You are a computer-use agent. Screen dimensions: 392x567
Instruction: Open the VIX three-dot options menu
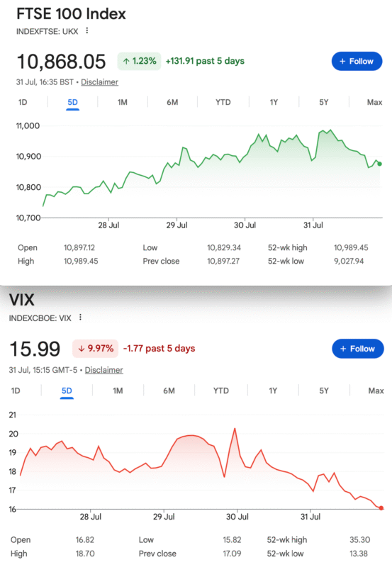pos(80,317)
